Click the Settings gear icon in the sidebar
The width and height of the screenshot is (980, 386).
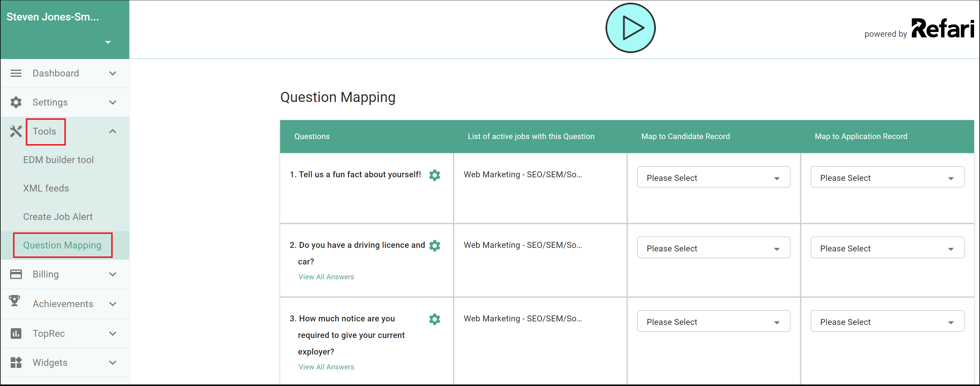click(16, 102)
